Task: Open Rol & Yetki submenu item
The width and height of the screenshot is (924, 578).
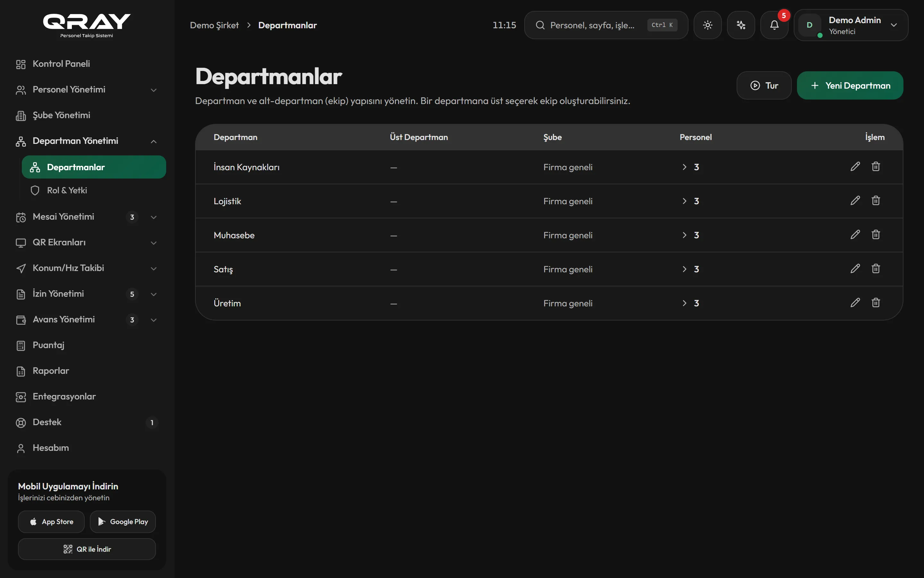Action: 94,190
